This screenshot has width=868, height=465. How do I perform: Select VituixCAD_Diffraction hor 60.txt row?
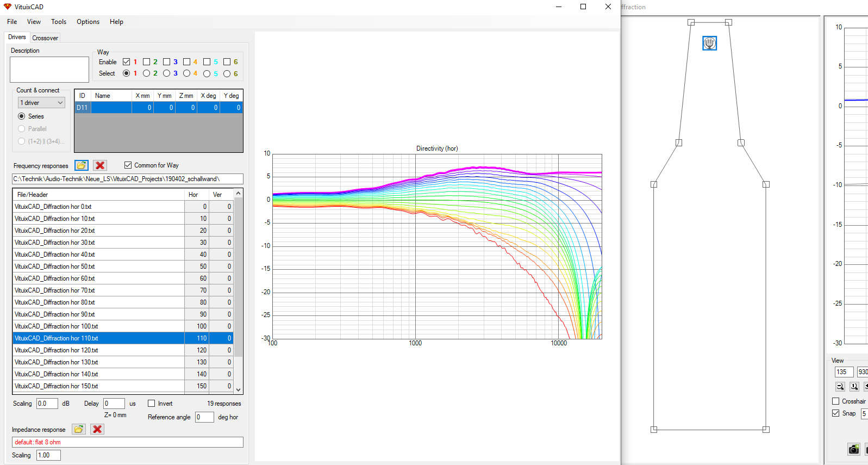(98, 278)
